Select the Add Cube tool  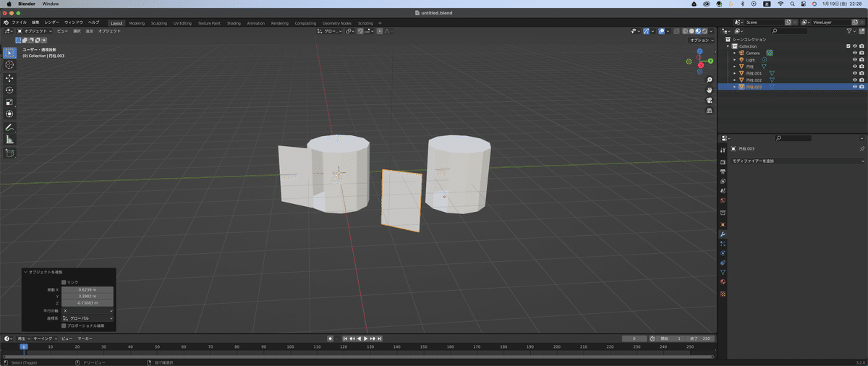pos(9,153)
